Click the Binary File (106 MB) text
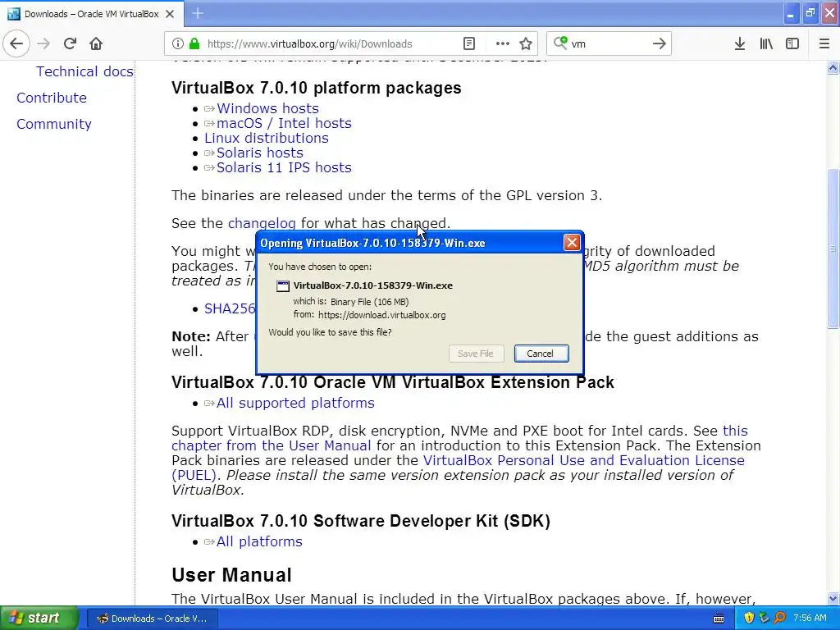840x630 pixels. [369, 302]
